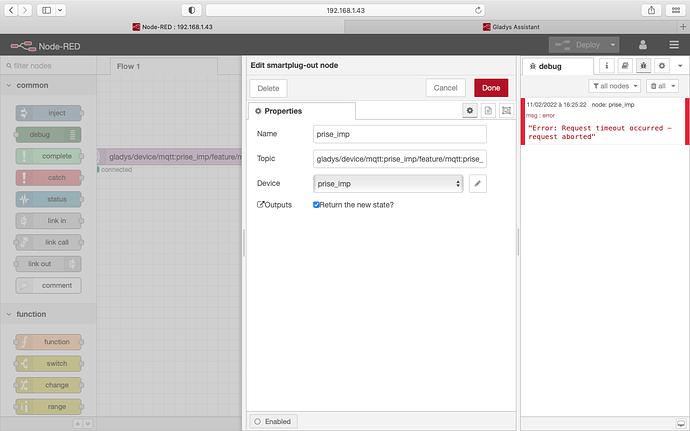Open Safari share icon
The height and width of the screenshot is (431, 690).
[x=652, y=10]
